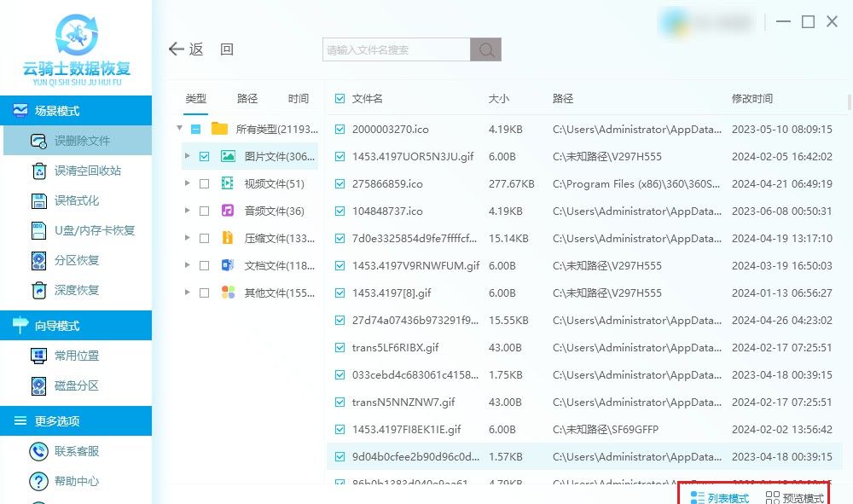Switch to 预览模式 preview view
This screenshot has height=504, width=853.
tap(795, 497)
